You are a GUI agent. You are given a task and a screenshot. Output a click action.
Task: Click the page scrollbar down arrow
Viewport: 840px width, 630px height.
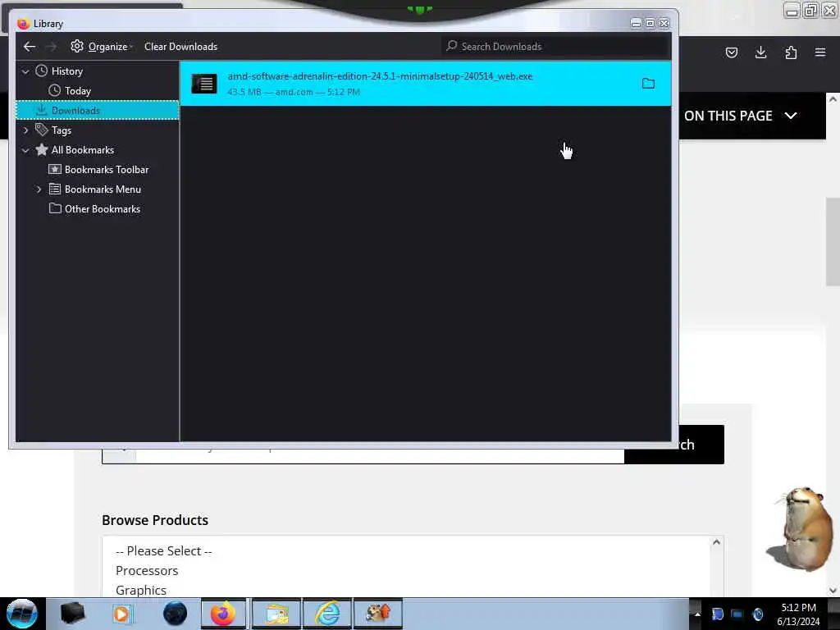[833, 591]
